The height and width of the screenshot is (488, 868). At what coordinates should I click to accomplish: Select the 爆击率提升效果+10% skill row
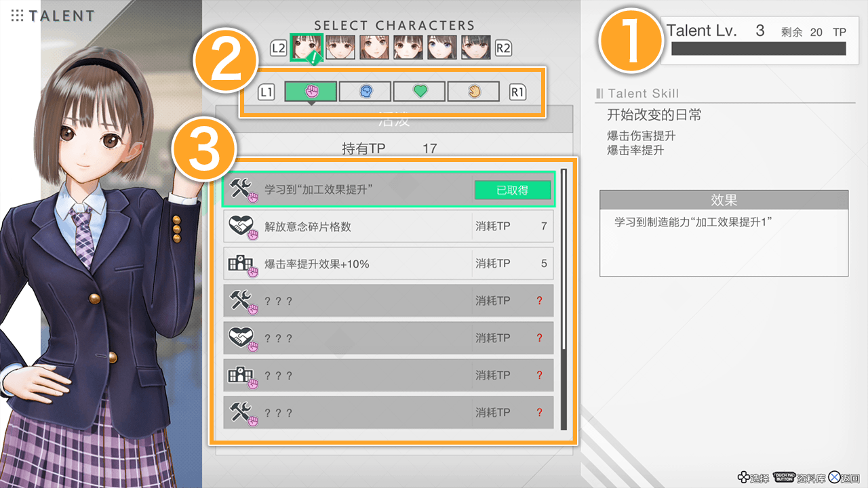pyautogui.click(x=389, y=264)
